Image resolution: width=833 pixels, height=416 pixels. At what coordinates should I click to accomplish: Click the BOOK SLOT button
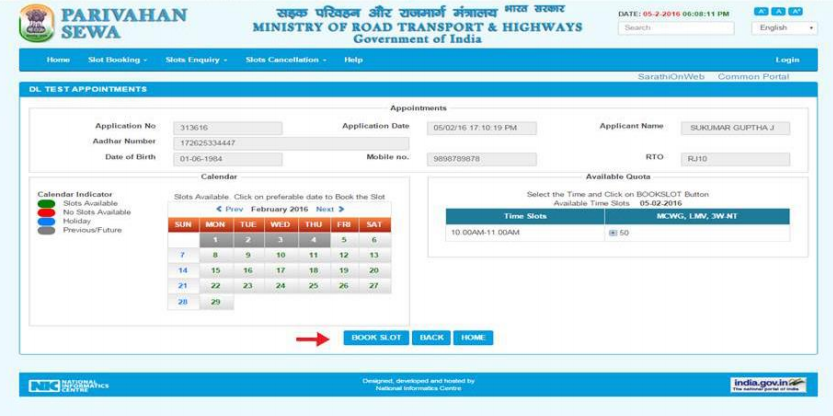pos(376,338)
